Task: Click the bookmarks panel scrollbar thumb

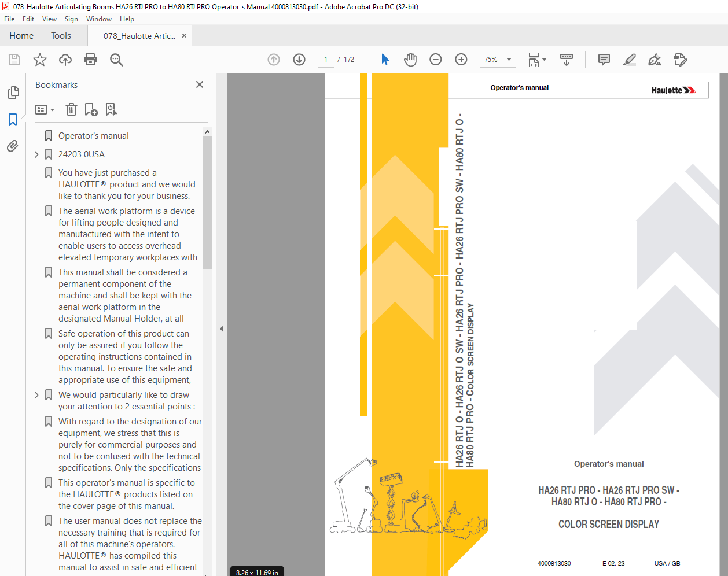Action: coord(208,202)
